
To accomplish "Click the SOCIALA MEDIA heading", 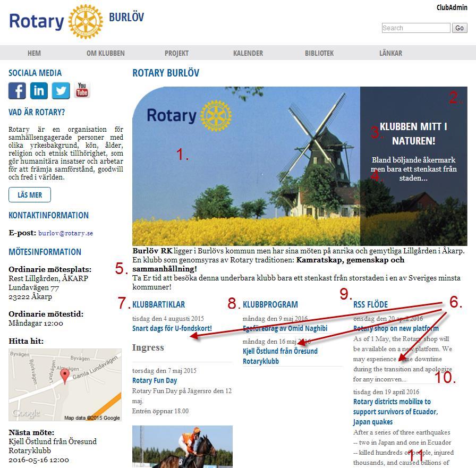I will pyautogui.click(x=35, y=73).
